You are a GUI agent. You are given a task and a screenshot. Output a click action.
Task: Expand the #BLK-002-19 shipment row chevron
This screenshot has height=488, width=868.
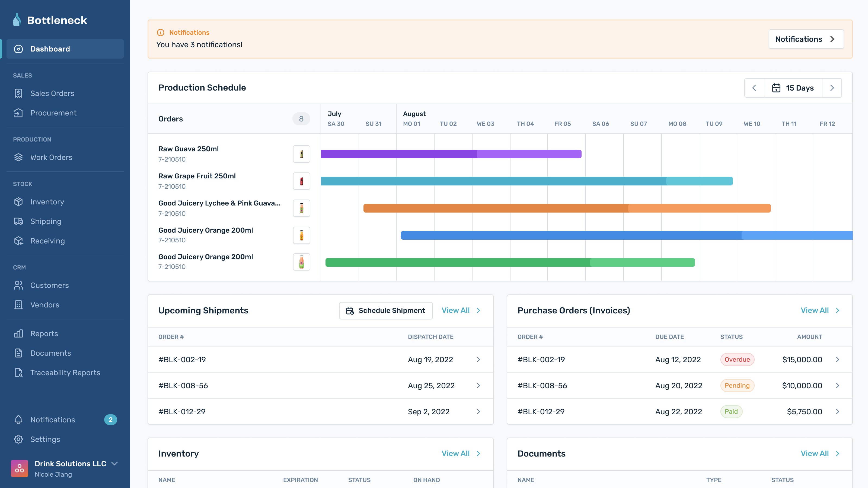478,359
